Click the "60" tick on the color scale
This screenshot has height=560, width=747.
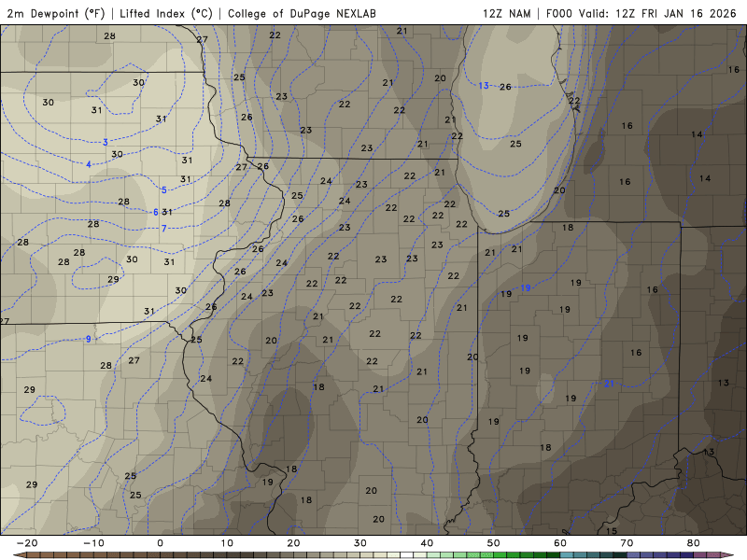tap(560, 543)
